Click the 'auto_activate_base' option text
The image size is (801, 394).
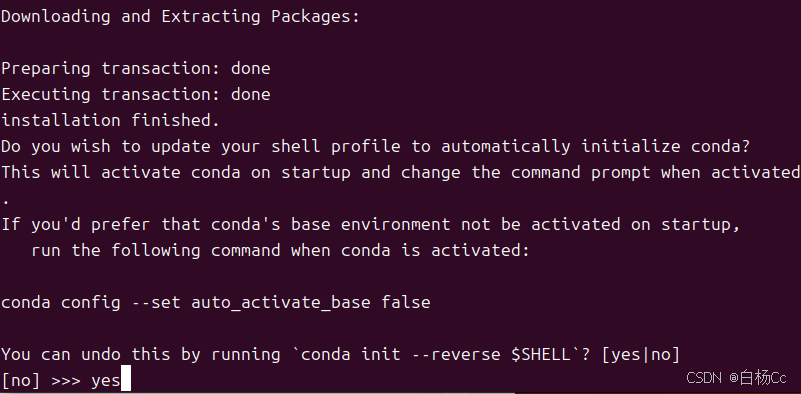(280, 303)
